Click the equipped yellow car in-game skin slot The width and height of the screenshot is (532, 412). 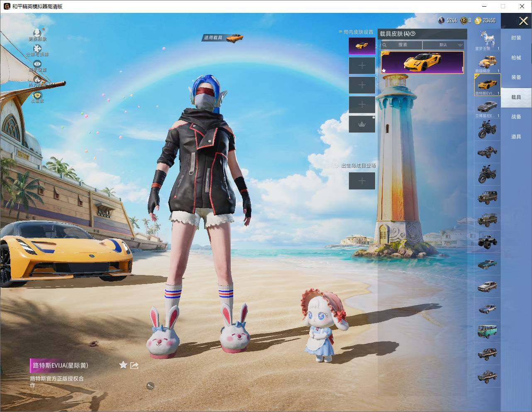362,46
